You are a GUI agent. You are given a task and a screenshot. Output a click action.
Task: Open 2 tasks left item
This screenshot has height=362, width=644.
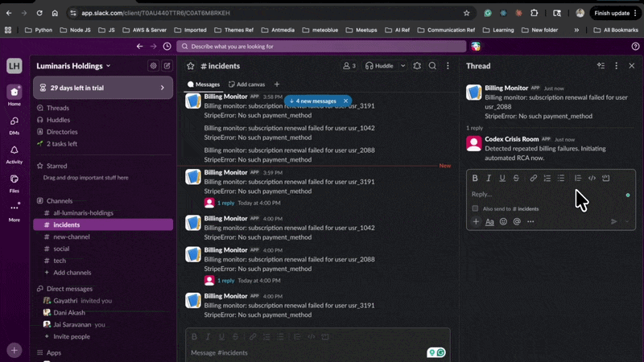click(62, 144)
